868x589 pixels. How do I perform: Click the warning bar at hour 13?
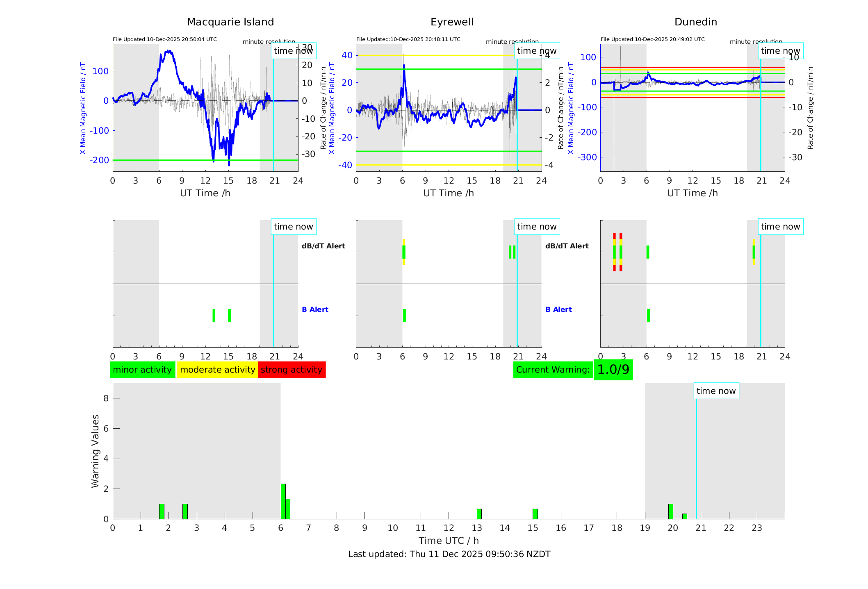point(479,514)
